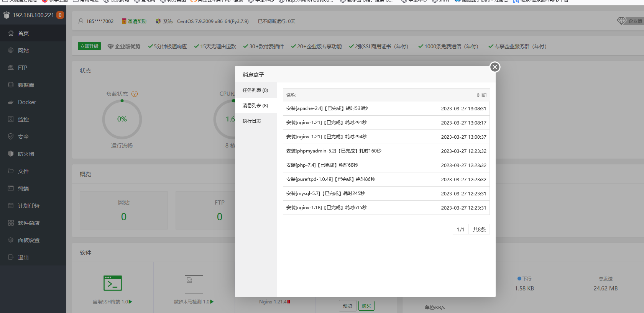Open the 首页 home sidebar item
Image resolution: width=644 pixels, height=313 pixels.
point(33,33)
